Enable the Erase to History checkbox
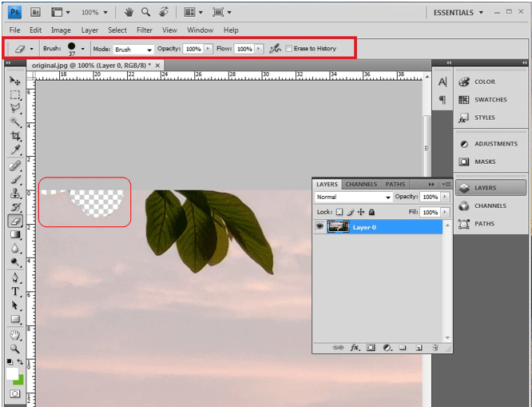Viewport: 532px width, 407px height. pyautogui.click(x=289, y=49)
